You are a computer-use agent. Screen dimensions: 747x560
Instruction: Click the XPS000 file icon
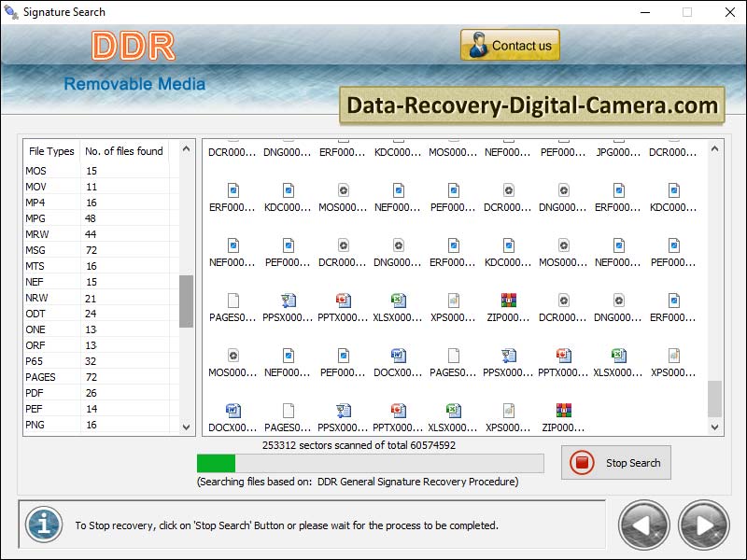pos(454,301)
